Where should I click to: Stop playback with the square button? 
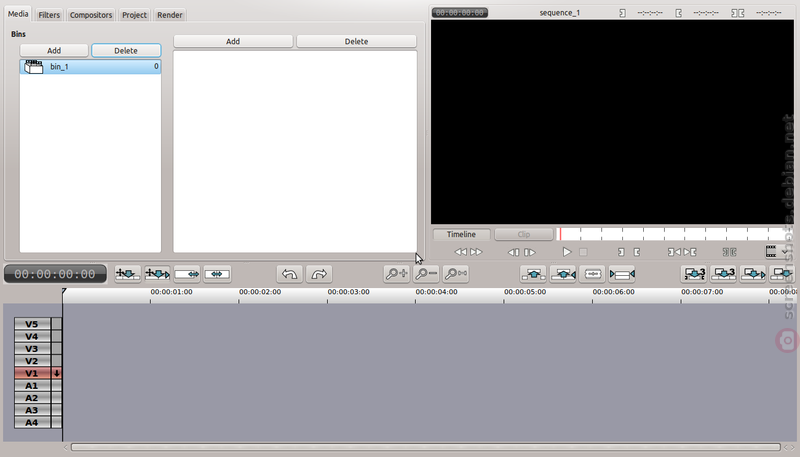(x=583, y=252)
